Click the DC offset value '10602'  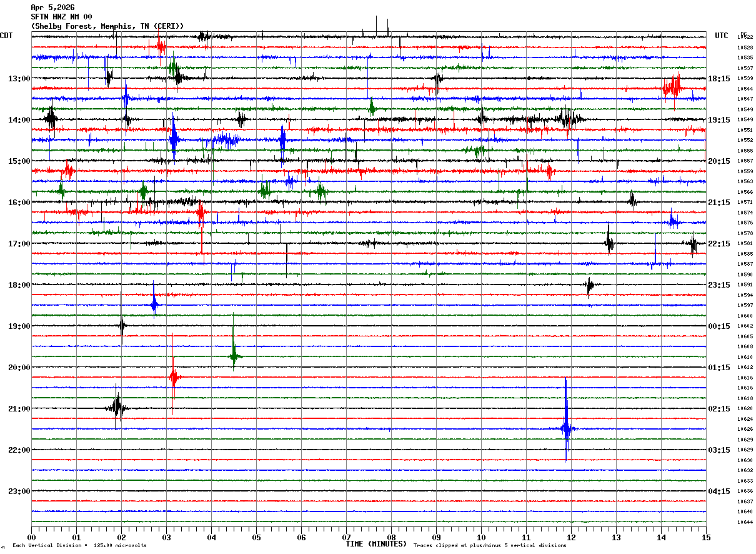745,326
